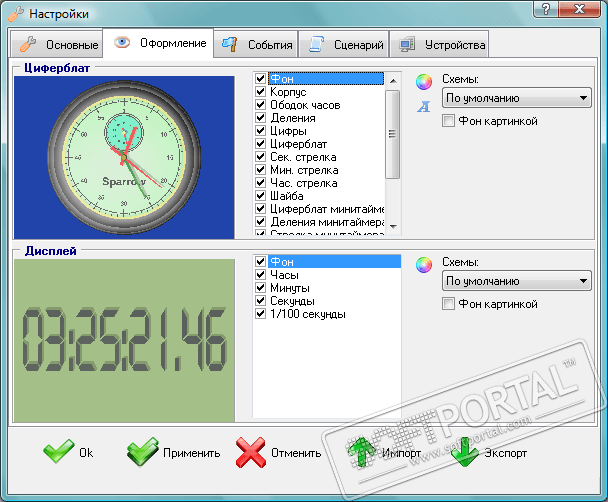
Task: Click the Импорт button
Action: point(384,452)
